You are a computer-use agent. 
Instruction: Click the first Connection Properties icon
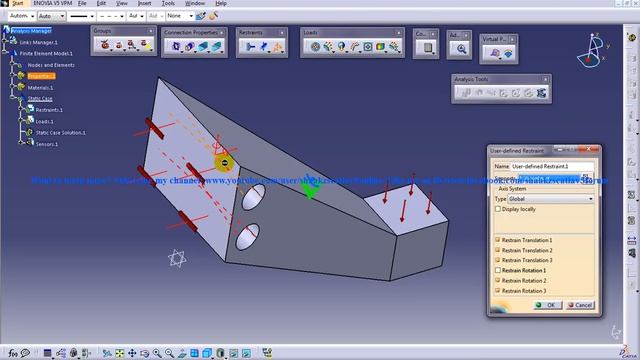coord(176,47)
